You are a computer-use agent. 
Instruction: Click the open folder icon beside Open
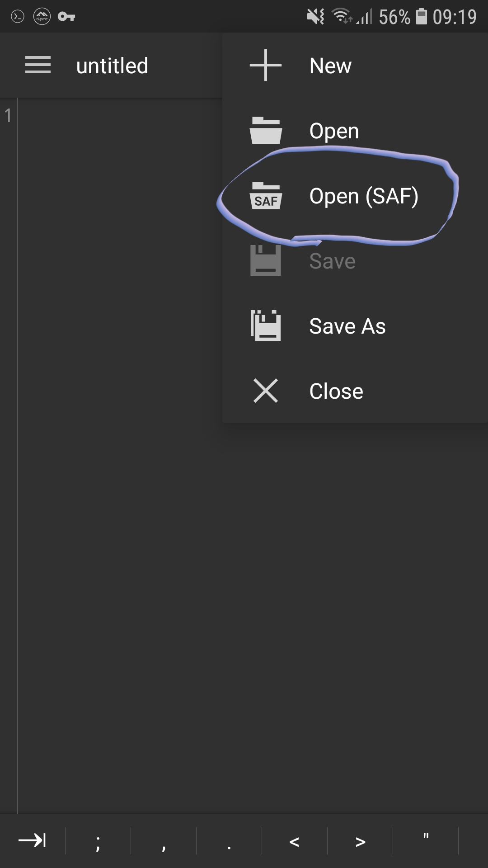(265, 130)
